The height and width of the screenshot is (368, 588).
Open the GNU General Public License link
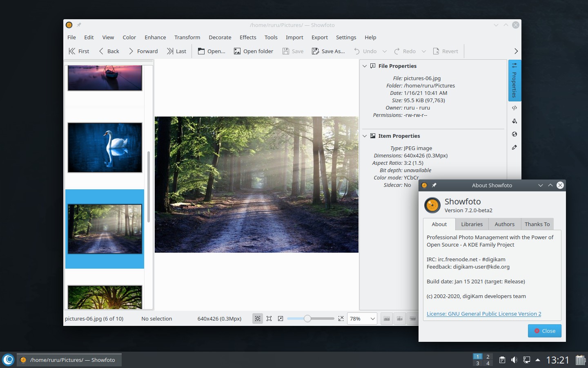point(483,314)
